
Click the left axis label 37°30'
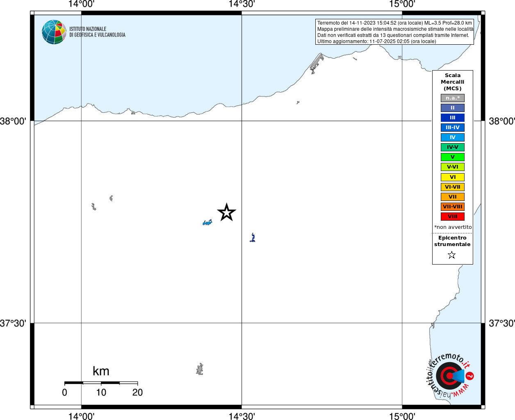(x=13, y=323)
